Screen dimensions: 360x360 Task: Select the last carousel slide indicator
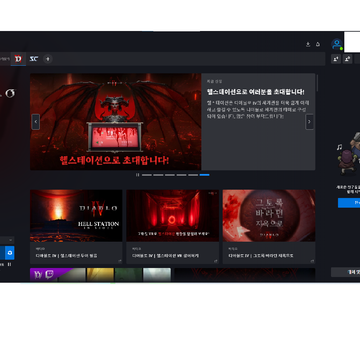tap(204, 175)
